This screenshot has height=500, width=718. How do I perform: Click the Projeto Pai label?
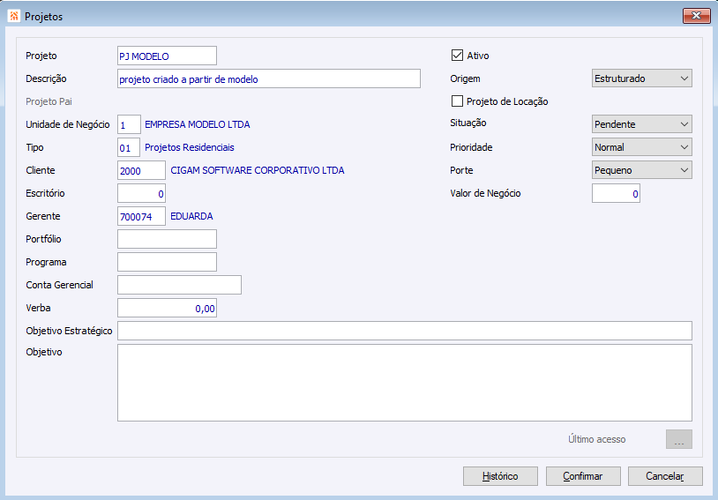49,102
